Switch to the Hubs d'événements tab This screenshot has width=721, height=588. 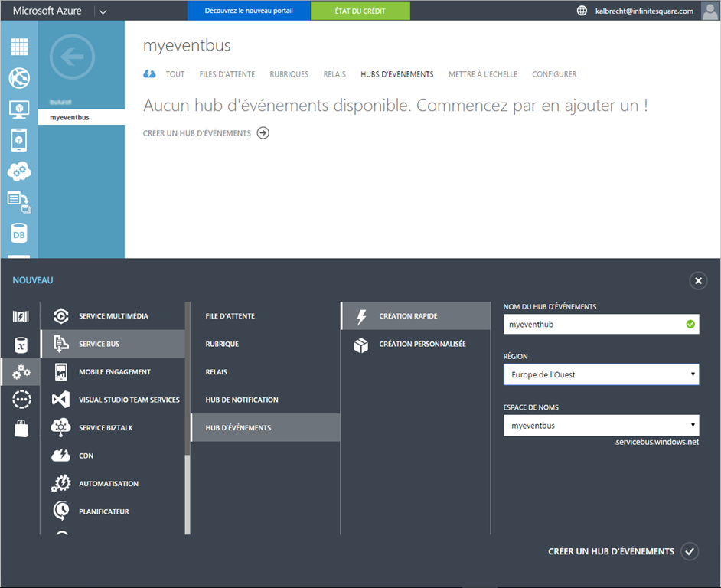pos(397,74)
